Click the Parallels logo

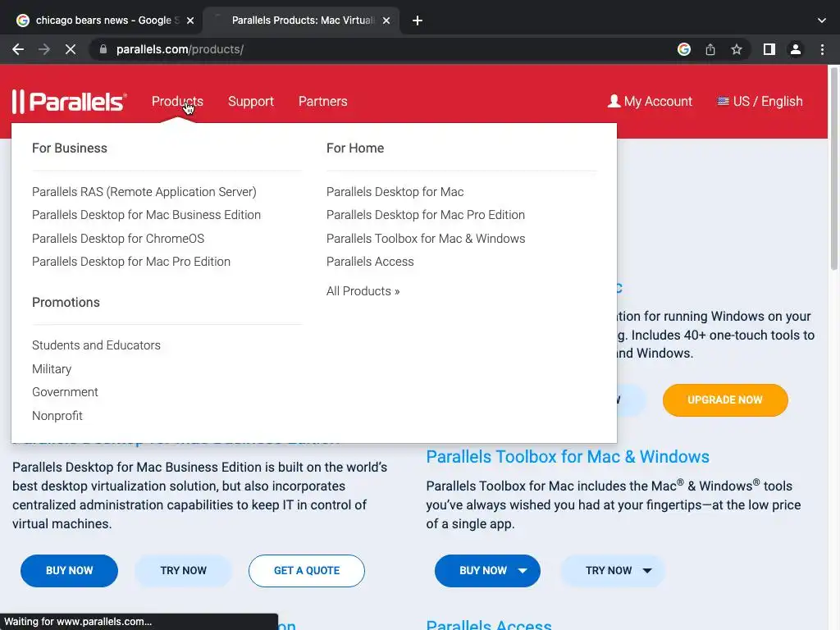point(69,101)
